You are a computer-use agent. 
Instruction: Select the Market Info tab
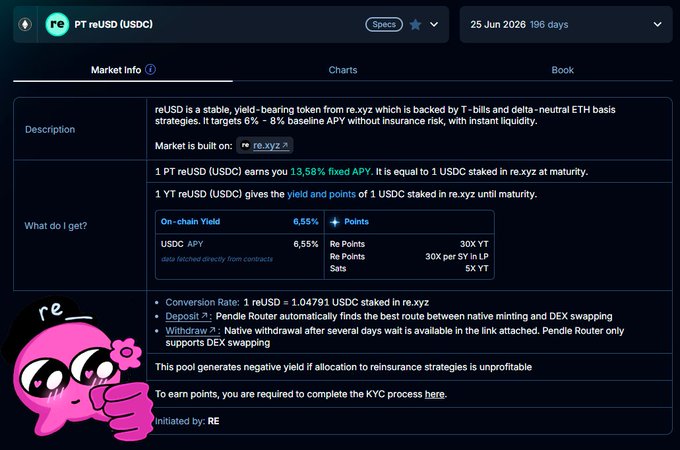(123, 70)
